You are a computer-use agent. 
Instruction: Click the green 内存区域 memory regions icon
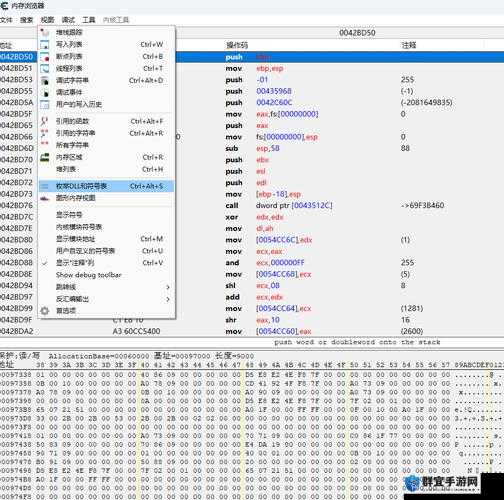(45, 157)
